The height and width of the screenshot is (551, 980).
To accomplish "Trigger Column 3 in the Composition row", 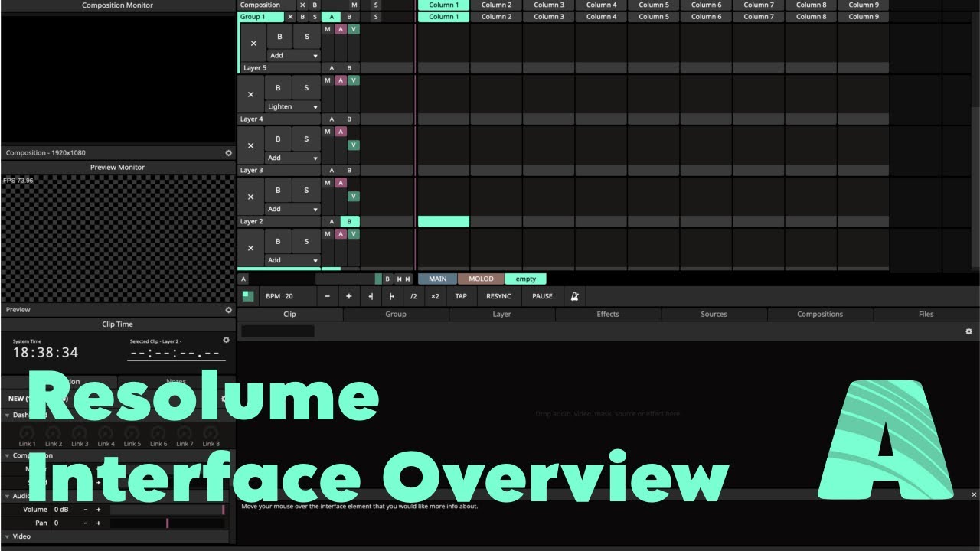I will pos(548,5).
